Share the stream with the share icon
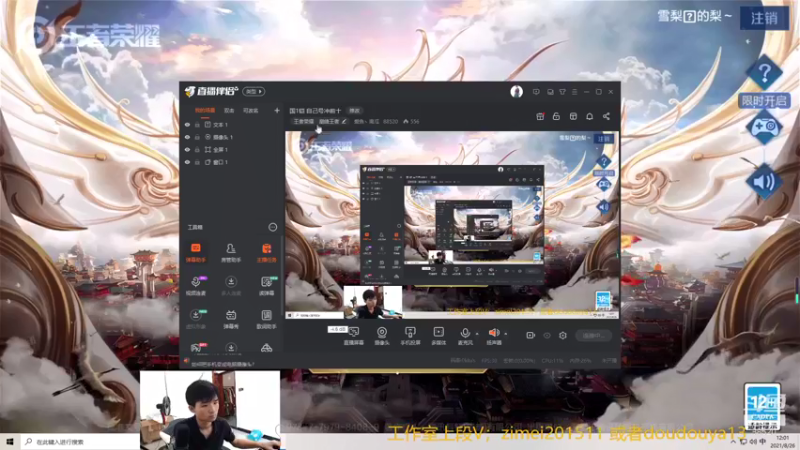 tap(606, 116)
